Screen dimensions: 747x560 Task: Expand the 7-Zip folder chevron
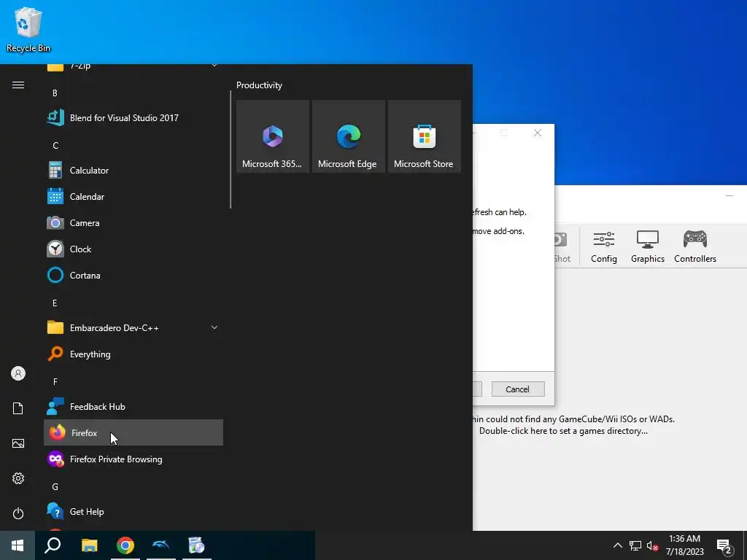pos(214,65)
